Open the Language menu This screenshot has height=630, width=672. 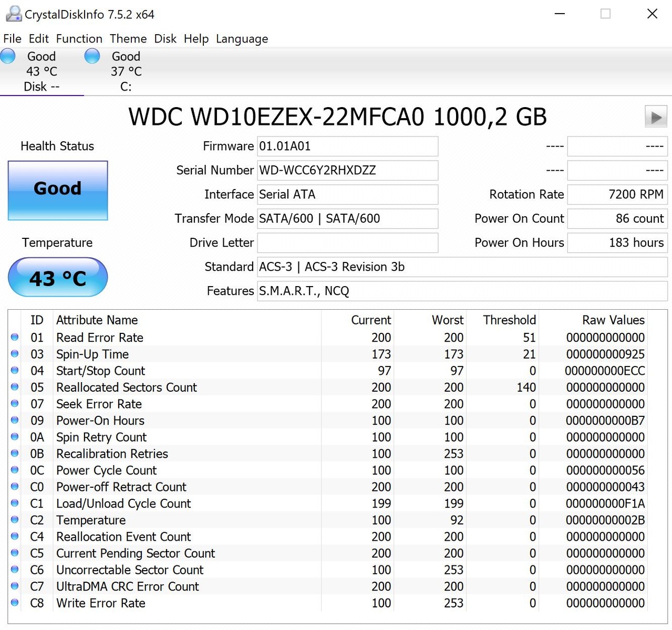pos(242,39)
